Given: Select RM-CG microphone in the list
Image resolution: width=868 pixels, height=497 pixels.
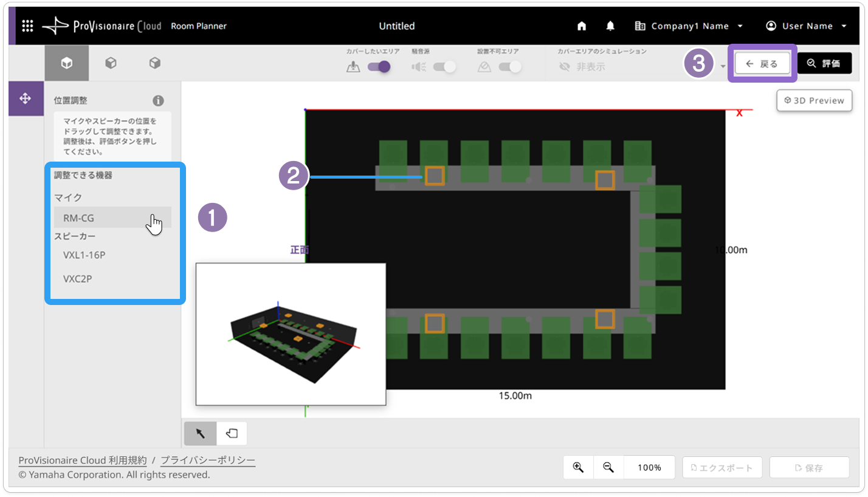Looking at the screenshot, I should [112, 218].
